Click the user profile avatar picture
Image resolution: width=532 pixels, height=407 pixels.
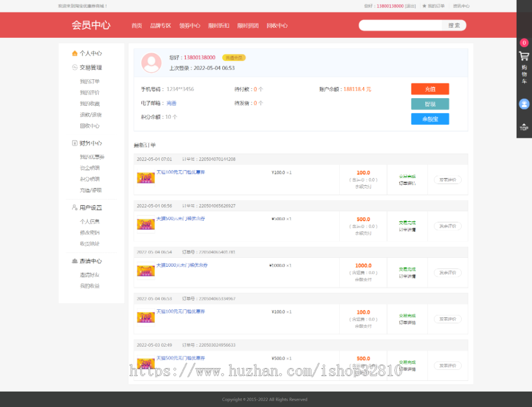click(x=151, y=63)
